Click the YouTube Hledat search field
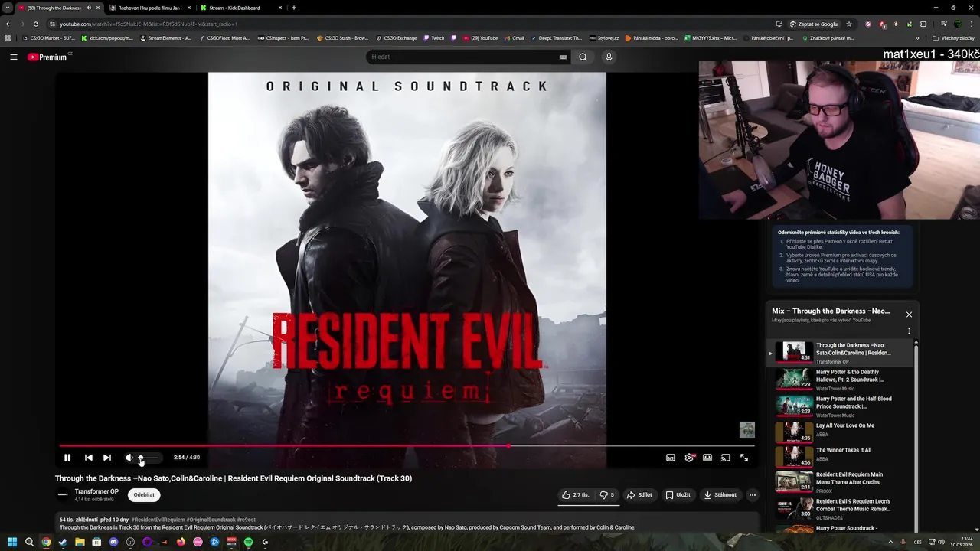Screen dimensions: 980x551 coord(463,57)
